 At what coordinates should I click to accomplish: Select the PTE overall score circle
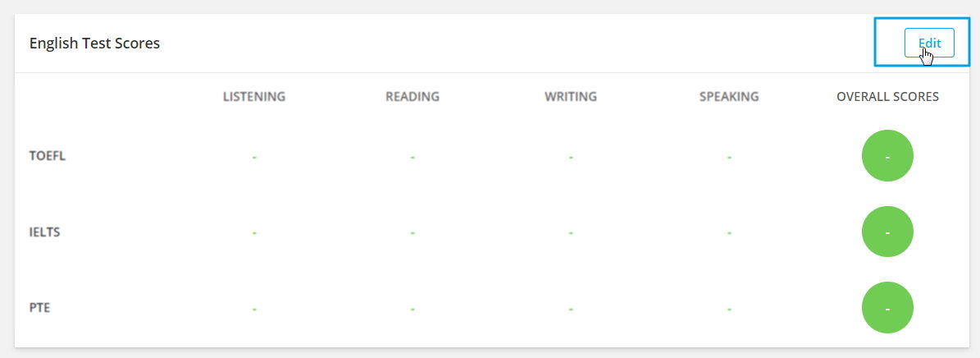pyautogui.click(x=887, y=308)
